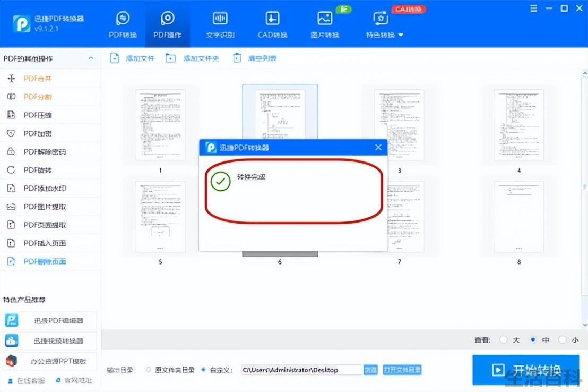This screenshot has width=588, height=392.
Task: Click scrollbar up arrow in thumbnail area
Action: click(585, 73)
